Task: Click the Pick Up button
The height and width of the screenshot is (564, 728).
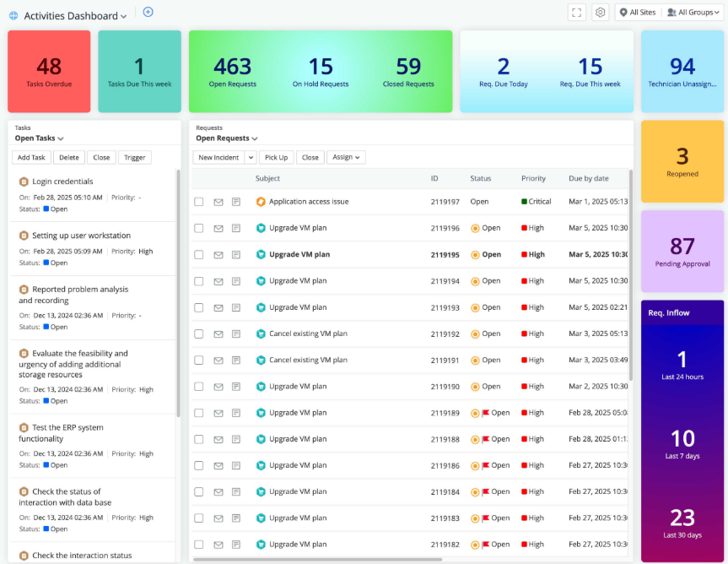Action: (278, 157)
